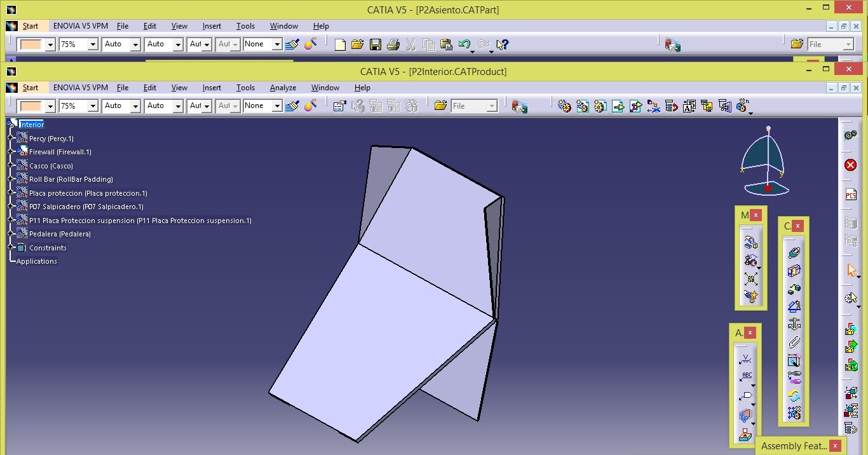Open the Analyze menu
The height and width of the screenshot is (455, 868).
[283, 88]
